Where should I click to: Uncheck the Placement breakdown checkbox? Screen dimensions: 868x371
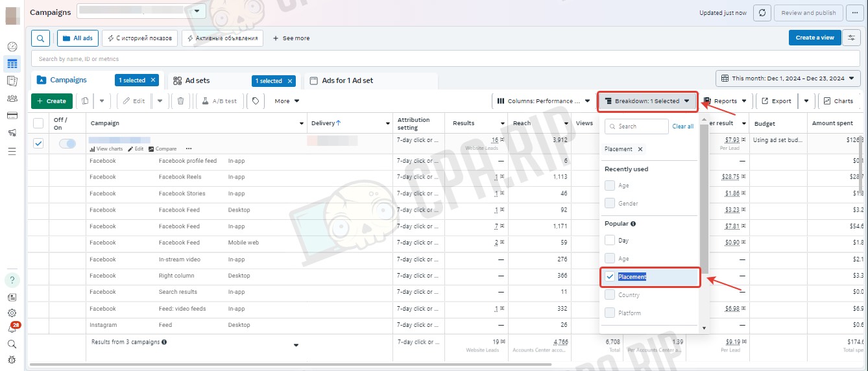coord(610,277)
